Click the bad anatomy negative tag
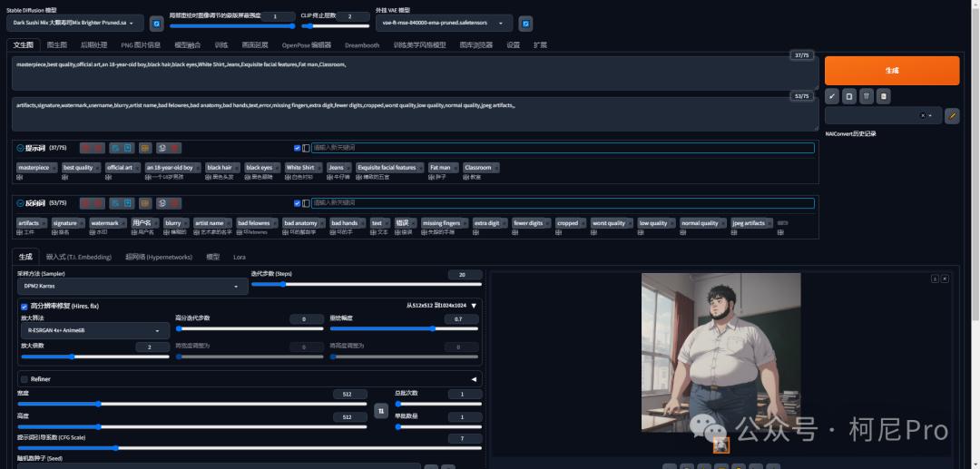 300,223
